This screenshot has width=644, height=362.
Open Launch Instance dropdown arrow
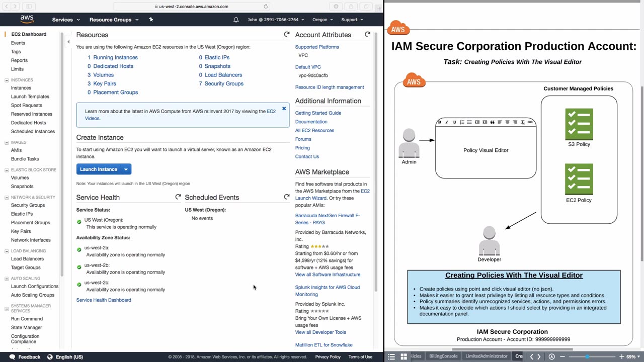(x=126, y=169)
